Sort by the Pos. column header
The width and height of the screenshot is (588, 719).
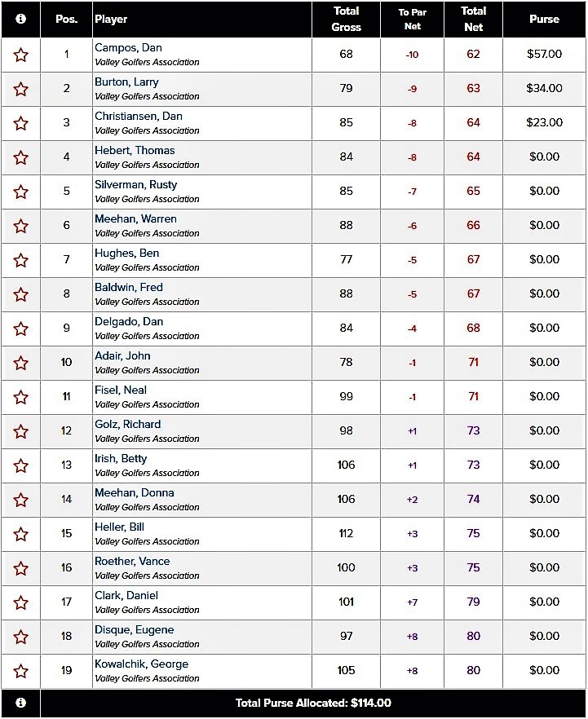(x=67, y=19)
